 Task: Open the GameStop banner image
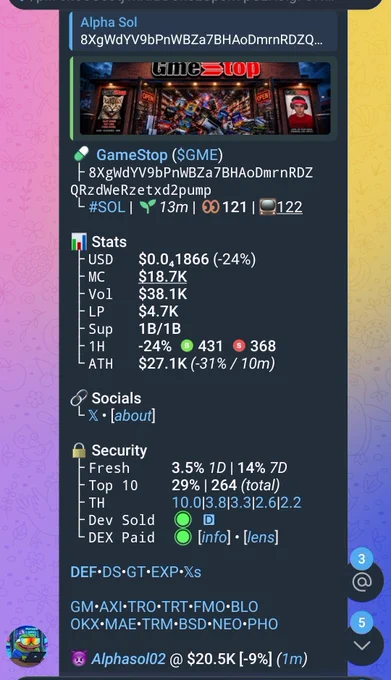[205, 98]
